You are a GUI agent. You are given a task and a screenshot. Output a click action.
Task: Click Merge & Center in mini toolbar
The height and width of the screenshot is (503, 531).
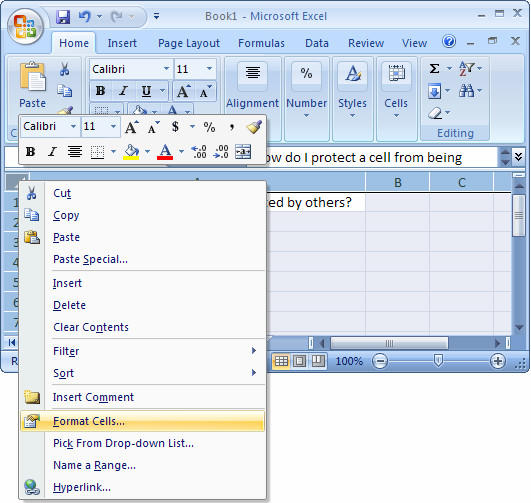[x=243, y=152]
